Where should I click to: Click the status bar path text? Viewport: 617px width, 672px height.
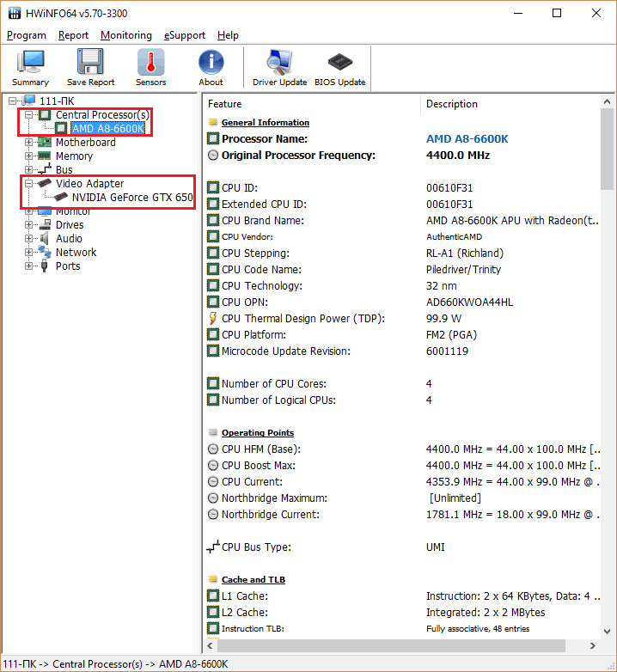116,664
